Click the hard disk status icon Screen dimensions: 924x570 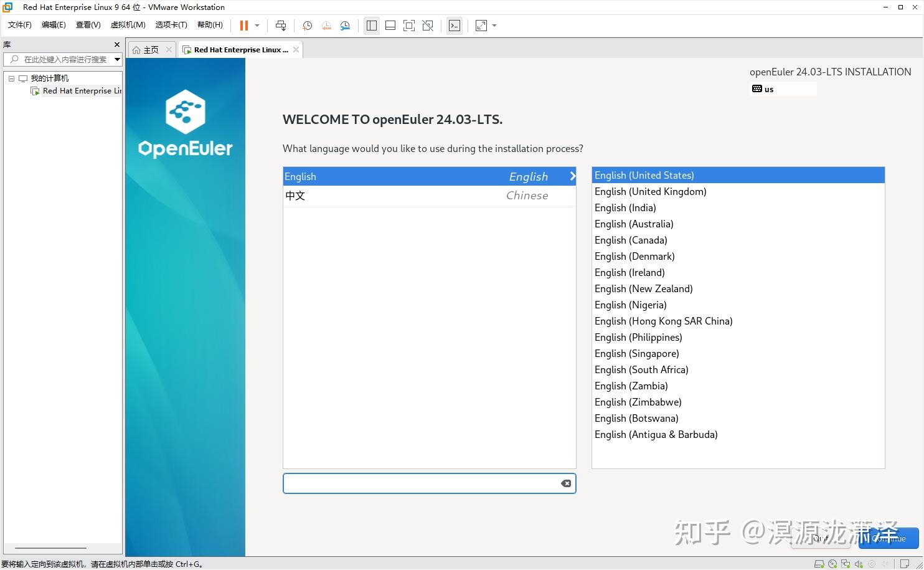pyautogui.click(x=819, y=564)
